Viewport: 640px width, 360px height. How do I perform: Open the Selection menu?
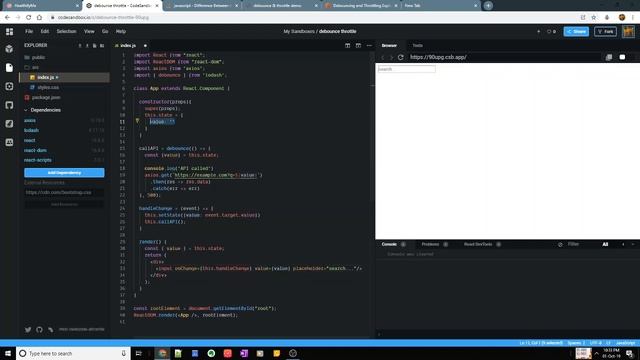click(x=66, y=31)
